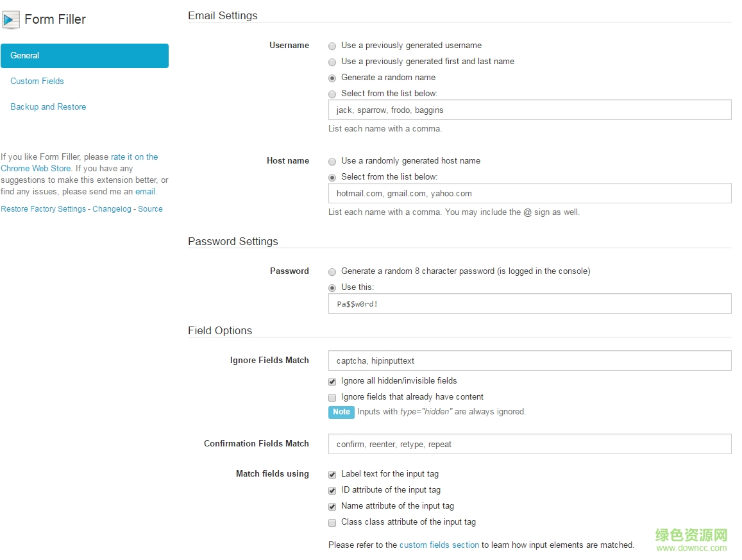
Task: Click Restore Factory Settings
Action: pos(42,208)
